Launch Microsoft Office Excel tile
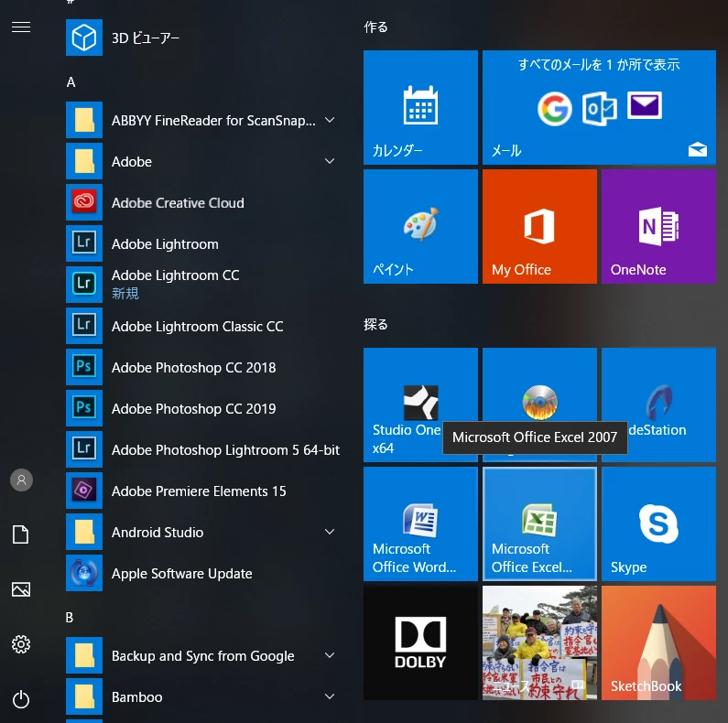 click(x=539, y=523)
